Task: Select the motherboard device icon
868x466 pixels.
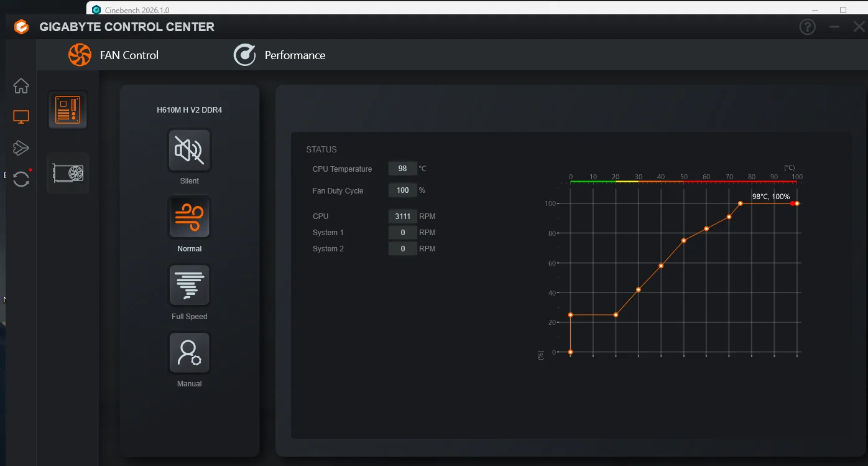Action: pos(68,110)
